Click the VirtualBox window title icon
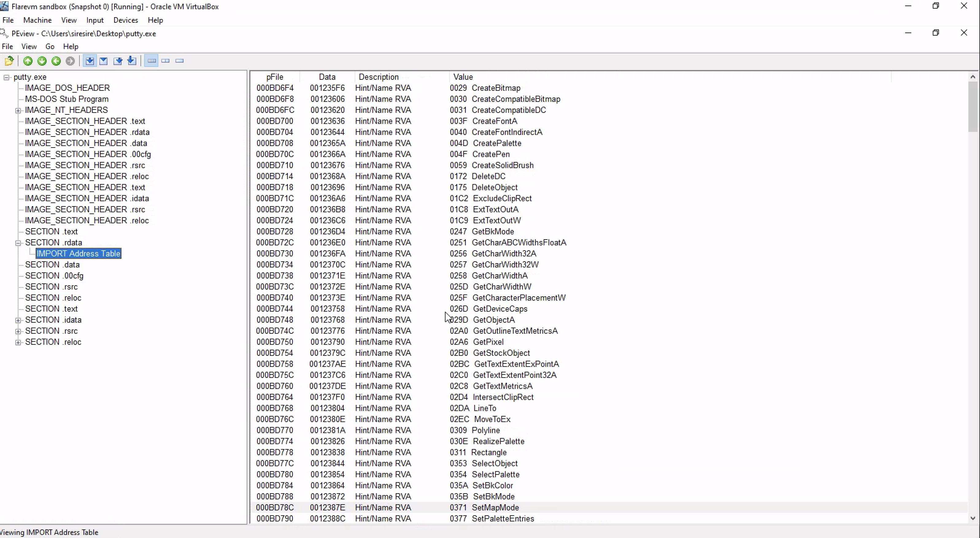The height and width of the screenshot is (538, 980). (4, 6)
